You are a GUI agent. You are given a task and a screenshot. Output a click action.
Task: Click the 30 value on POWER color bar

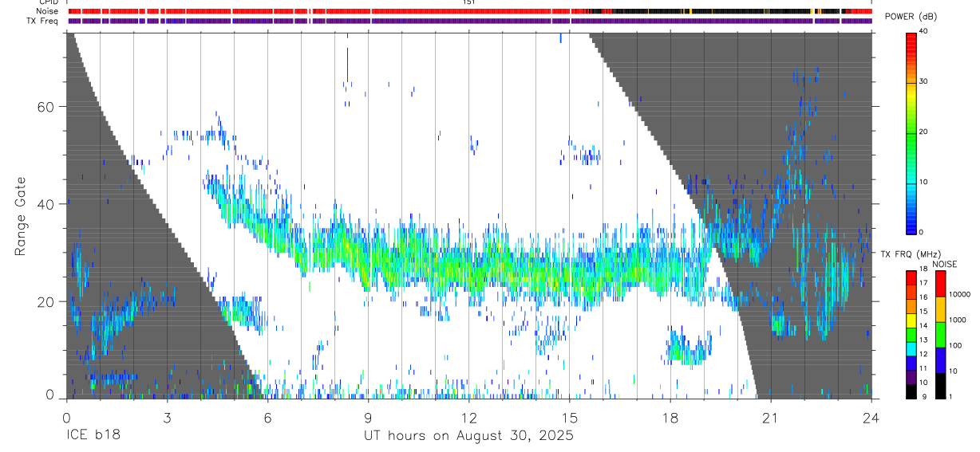[925, 81]
